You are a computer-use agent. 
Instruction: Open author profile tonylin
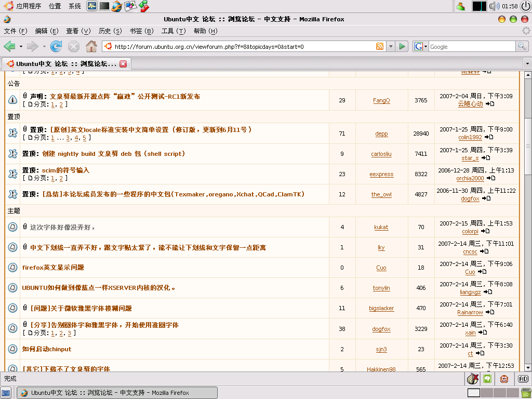pos(381,288)
